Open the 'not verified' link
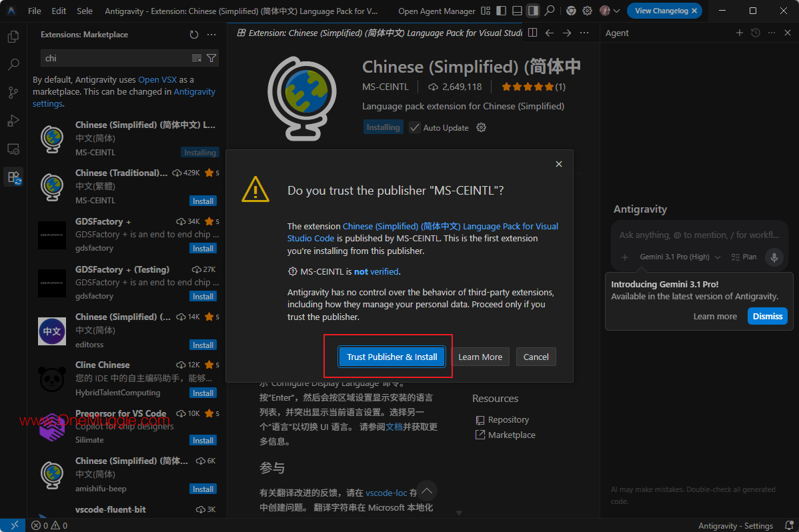799x532 pixels. pos(376,271)
